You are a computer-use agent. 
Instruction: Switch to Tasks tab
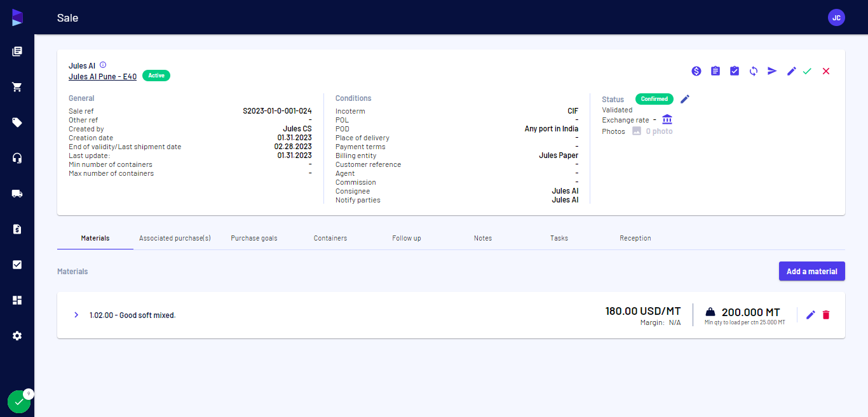559,238
